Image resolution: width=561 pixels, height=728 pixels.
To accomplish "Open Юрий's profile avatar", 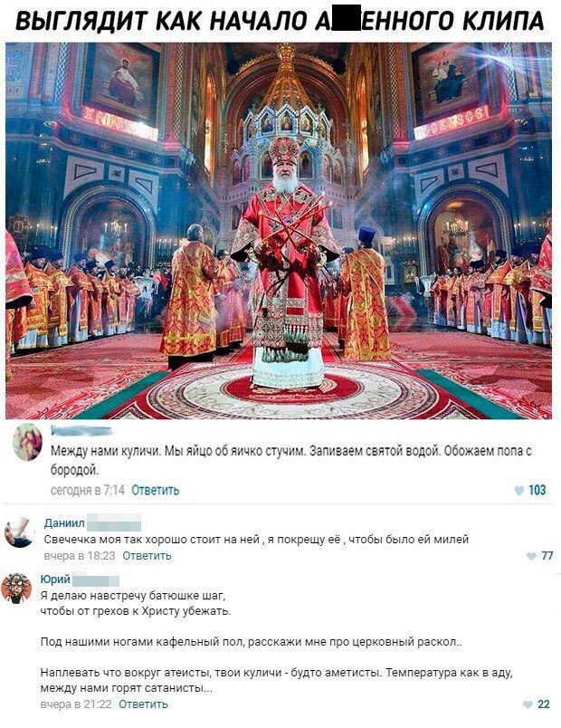I will (x=16, y=589).
